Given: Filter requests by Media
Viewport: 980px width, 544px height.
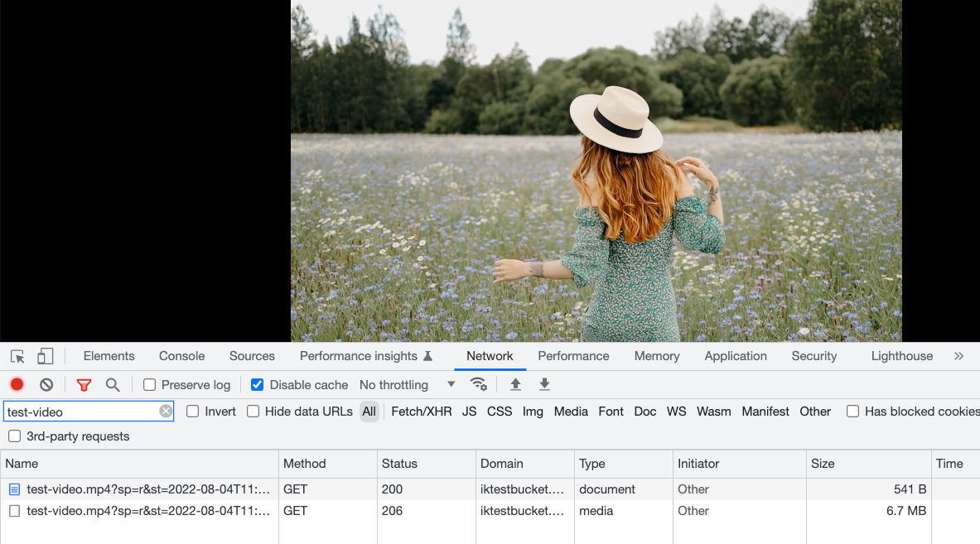Looking at the screenshot, I should (571, 412).
